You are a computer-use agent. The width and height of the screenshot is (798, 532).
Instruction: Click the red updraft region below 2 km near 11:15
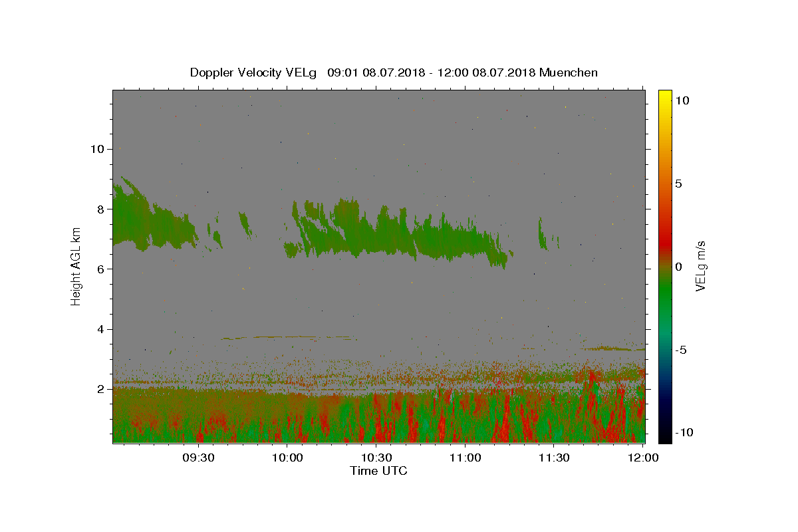click(x=505, y=419)
